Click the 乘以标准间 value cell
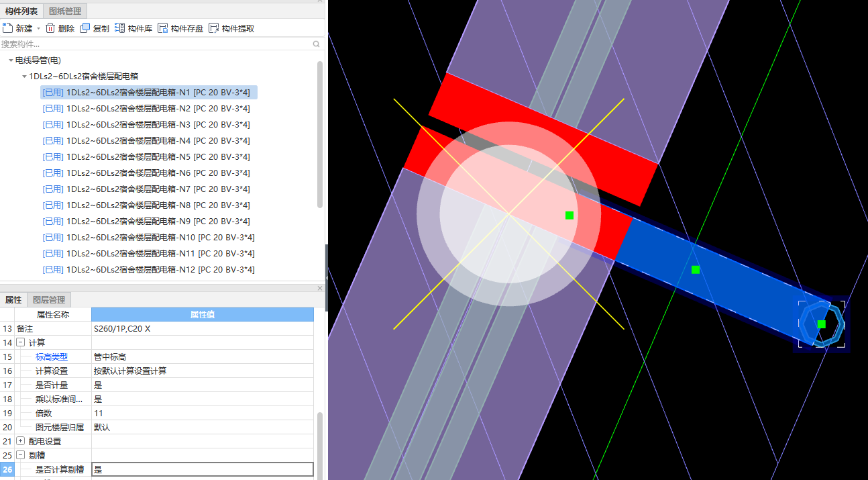The image size is (868, 480). (x=203, y=399)
